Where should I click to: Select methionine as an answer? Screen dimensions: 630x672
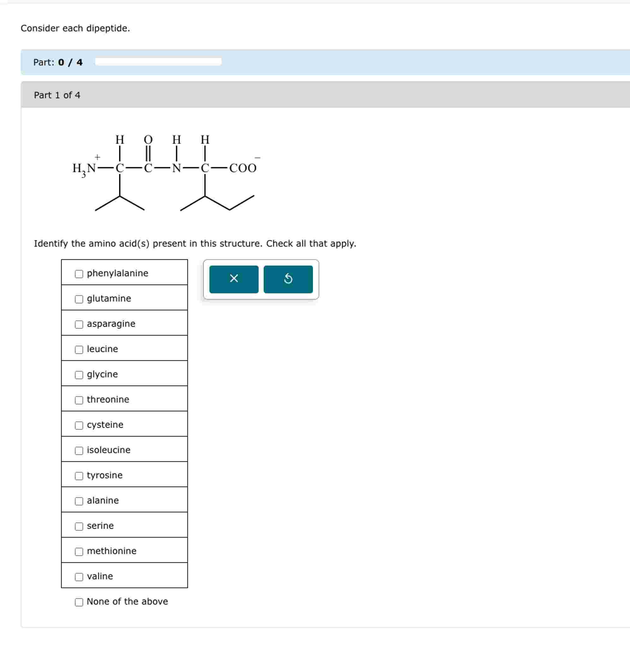point(79,551)
